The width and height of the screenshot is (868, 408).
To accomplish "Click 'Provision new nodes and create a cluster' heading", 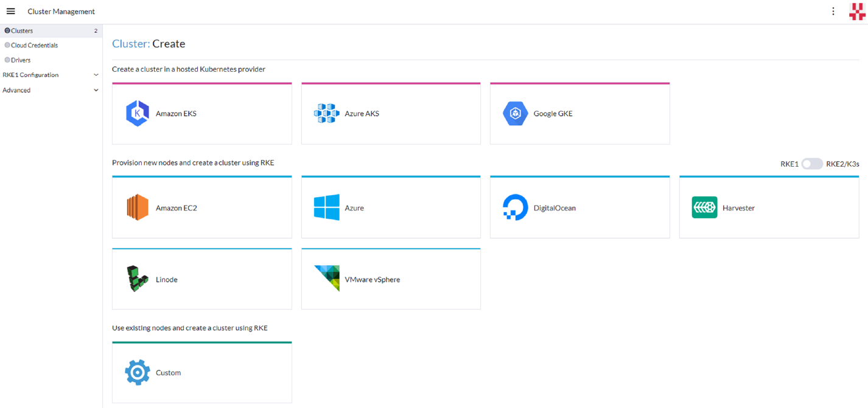I will pyautogui.click(x=193, y=163).
